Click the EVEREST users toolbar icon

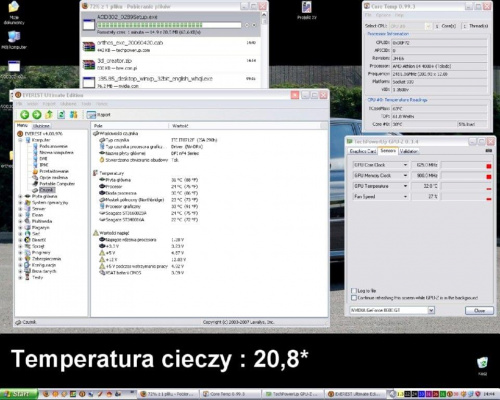click(74, 115)
